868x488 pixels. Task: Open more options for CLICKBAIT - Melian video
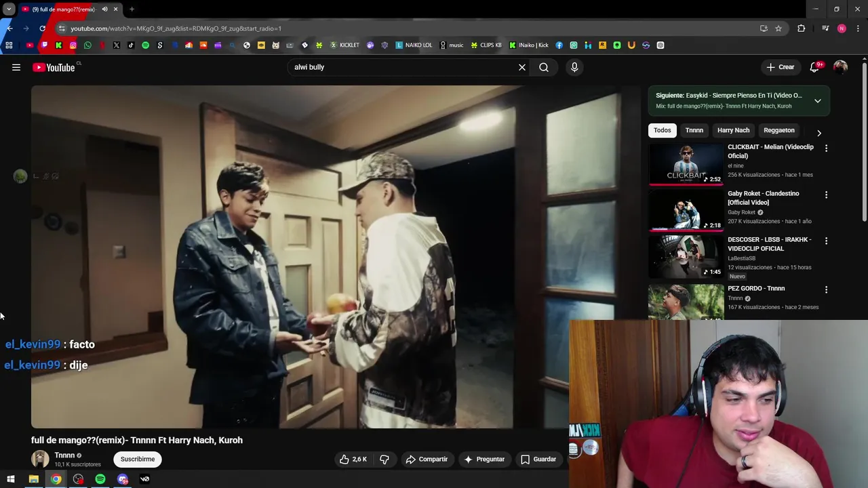pyautogui.click(x=826, y=148)
